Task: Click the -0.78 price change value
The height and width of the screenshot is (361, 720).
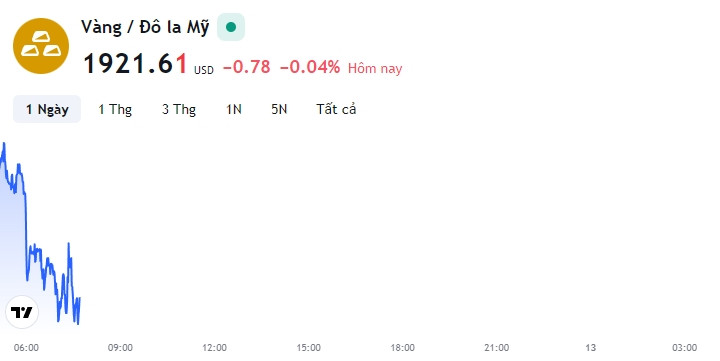Action: 247,67
